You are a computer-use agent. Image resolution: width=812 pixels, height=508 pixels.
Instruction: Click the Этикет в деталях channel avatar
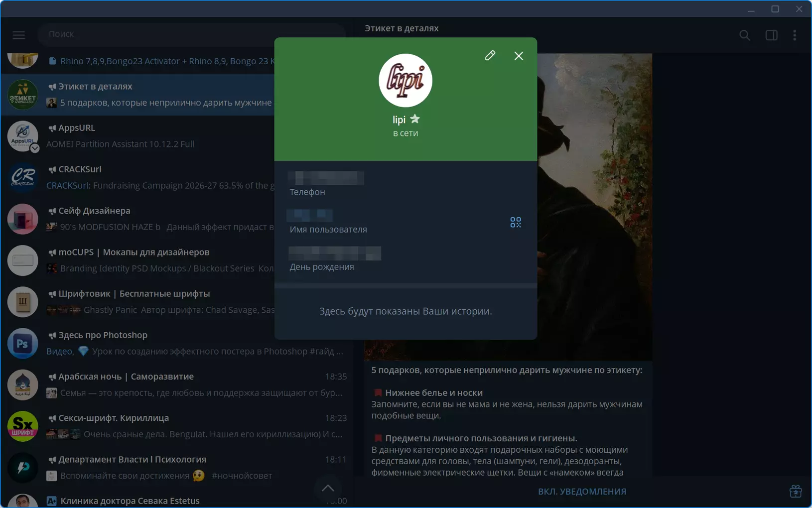tap(22, 95)
